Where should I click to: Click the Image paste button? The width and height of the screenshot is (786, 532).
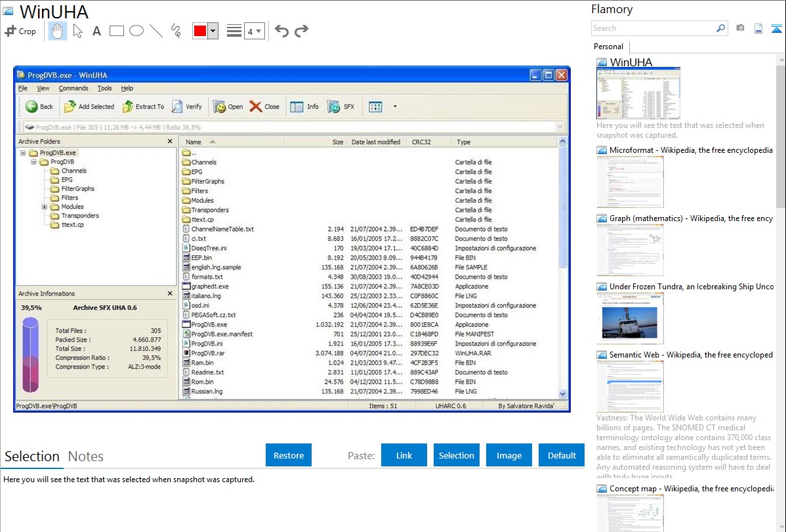point(509,455)
